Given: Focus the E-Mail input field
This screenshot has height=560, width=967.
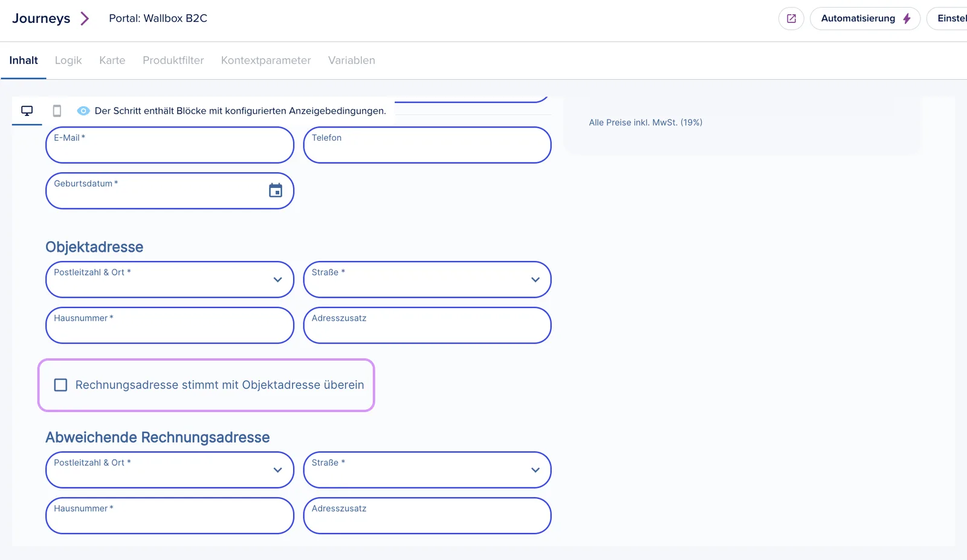Looking at the screenshot, I should pos(170,145).
